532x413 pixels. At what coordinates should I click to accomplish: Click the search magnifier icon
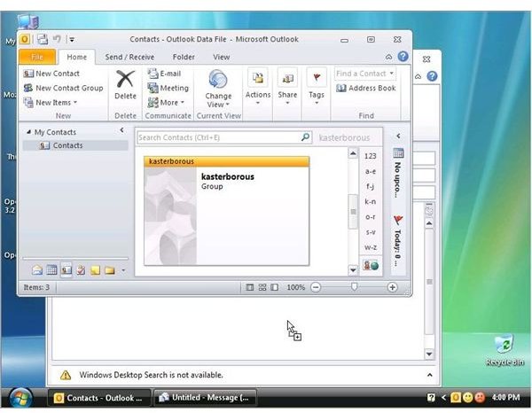pyautogui.click(x=305, y=137)
